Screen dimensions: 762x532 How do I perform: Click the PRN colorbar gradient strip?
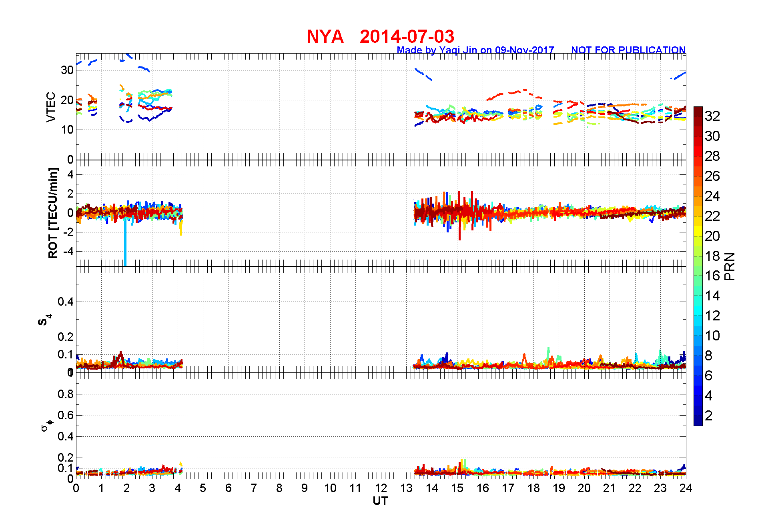(698, 266)
